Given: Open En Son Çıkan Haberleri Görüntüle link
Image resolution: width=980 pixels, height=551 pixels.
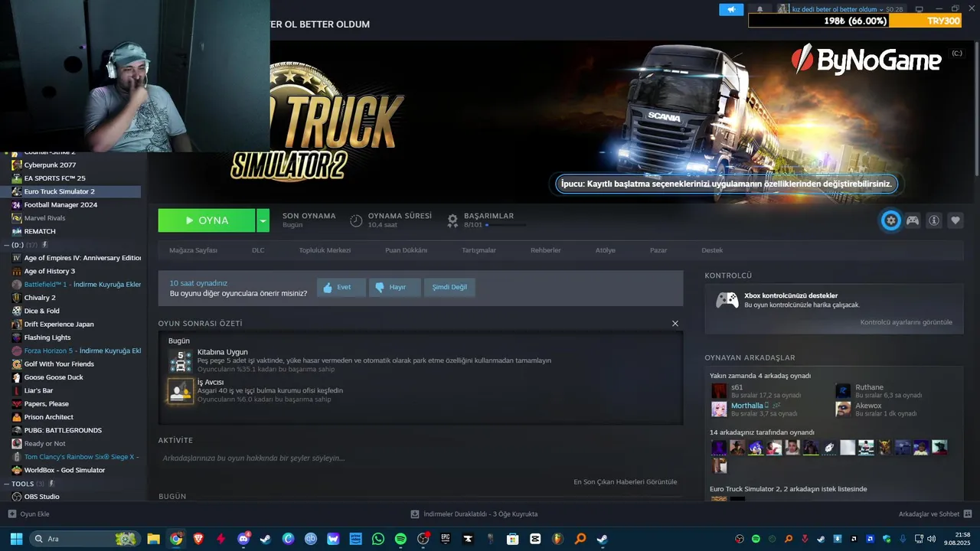Looking at the screenshot, I should [626, 482].
